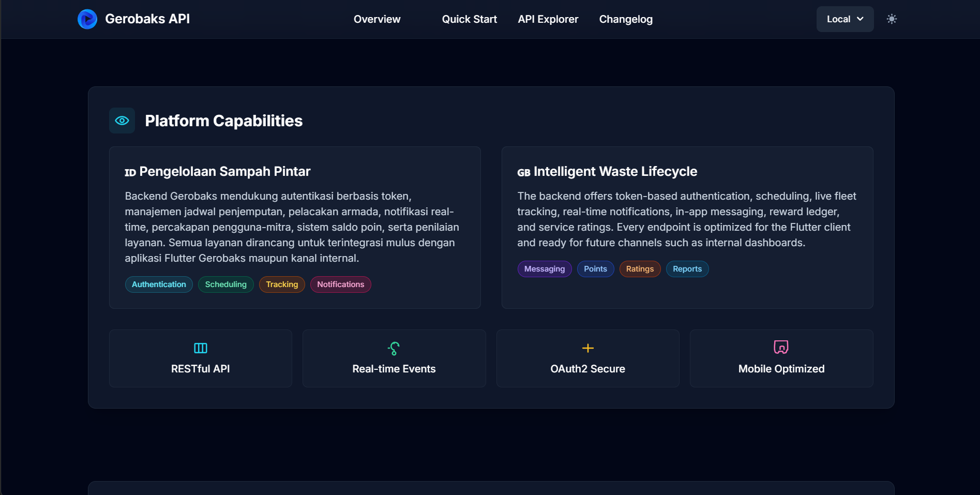Toggle the Messaging tag pill
This screenshot has width=980, height=495.
tap(544, 268)
